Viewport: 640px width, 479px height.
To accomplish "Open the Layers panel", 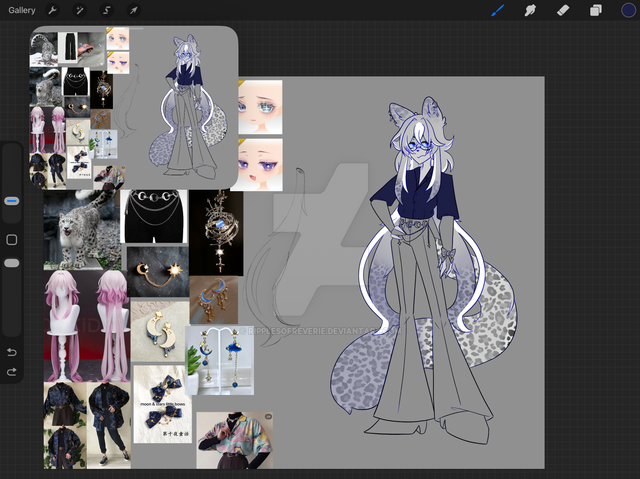I will [595, 10].
